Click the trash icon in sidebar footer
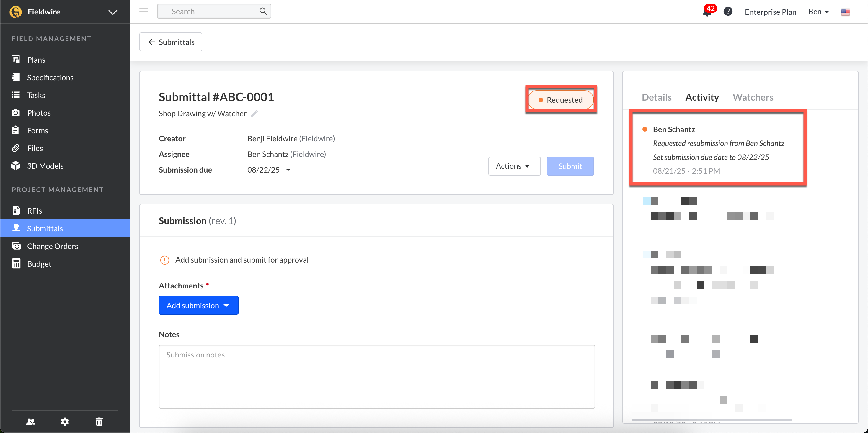This screenshot has width=868, height=433. [x=99, y=421]
